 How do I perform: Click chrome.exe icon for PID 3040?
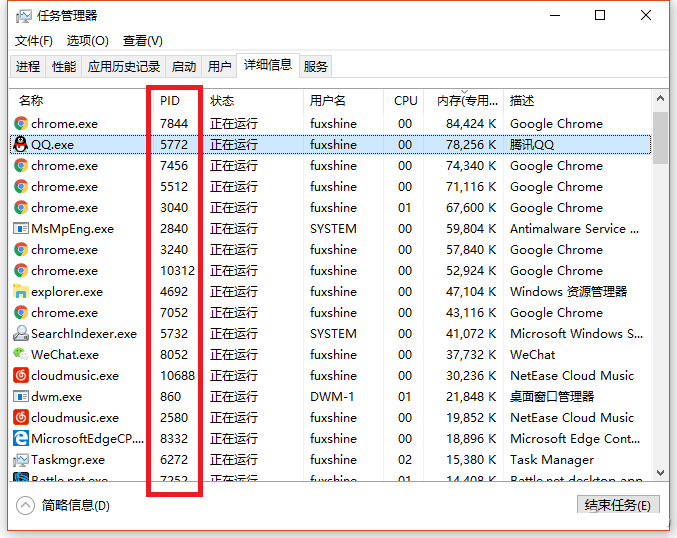pos(21,208)
